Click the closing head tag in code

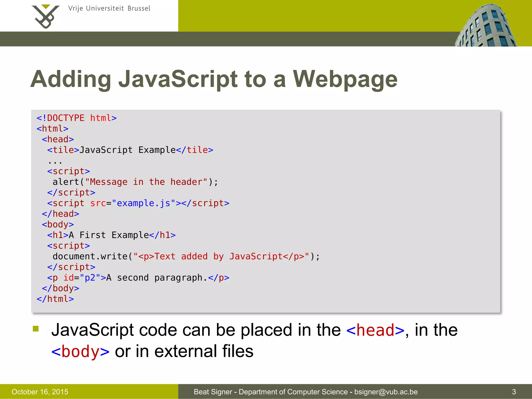coord(61,214)
